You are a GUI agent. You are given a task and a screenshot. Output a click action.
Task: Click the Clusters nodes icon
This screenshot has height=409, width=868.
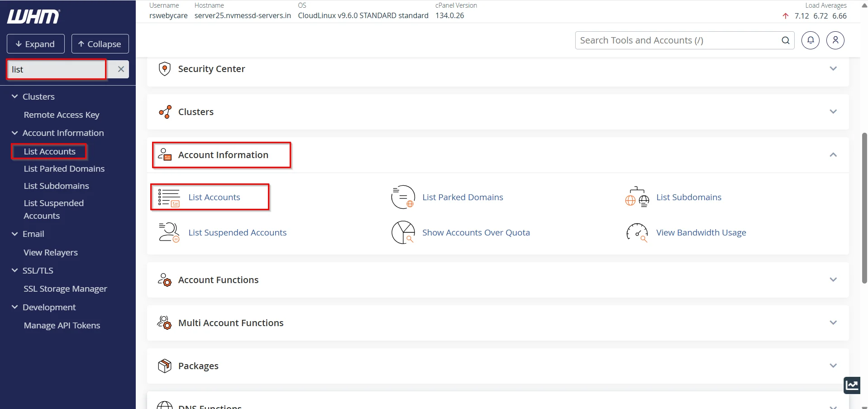point(165,112)
